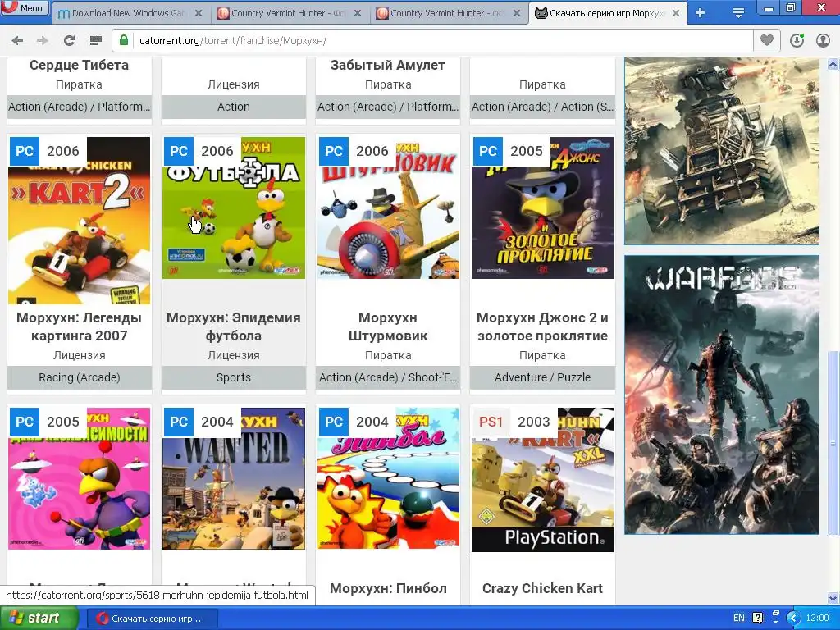The width and height of the screenshot is (840, 630).
Task: Open the user account icon
Action: [823, 41]
